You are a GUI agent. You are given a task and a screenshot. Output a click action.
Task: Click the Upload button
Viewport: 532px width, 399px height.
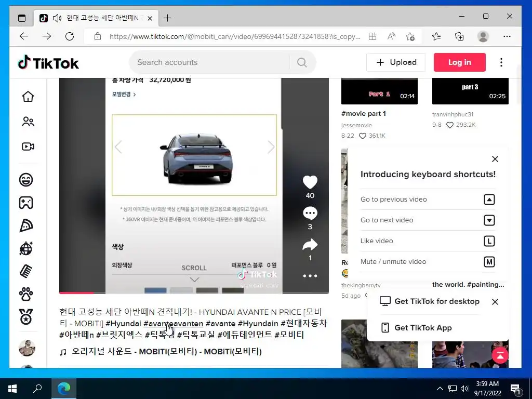coord(395,62)
